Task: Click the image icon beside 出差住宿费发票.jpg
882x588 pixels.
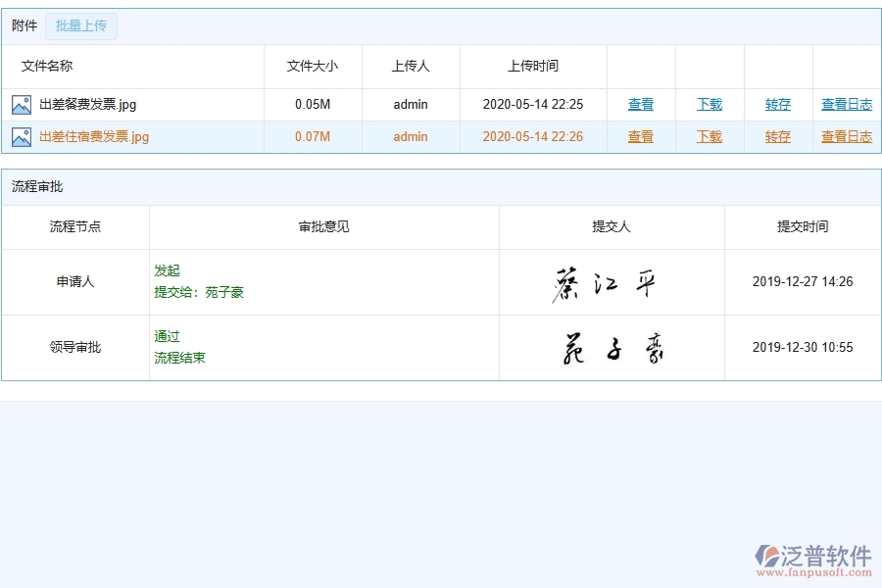Action: [22, 136]
